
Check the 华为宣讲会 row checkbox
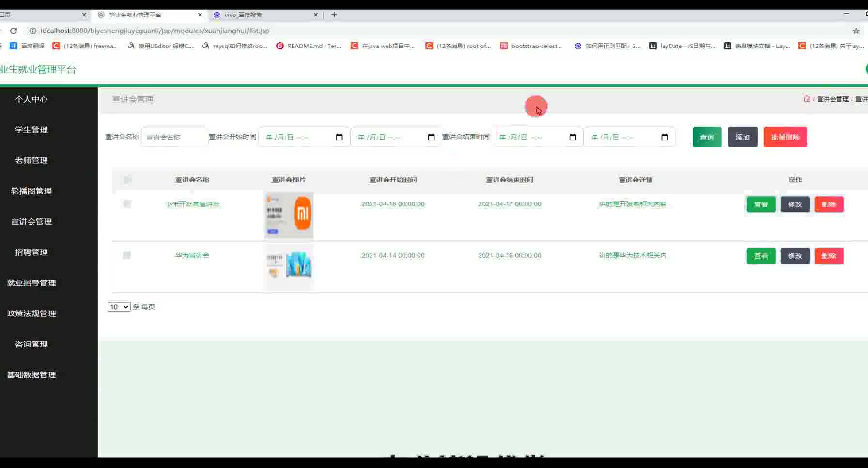[127, 255]
